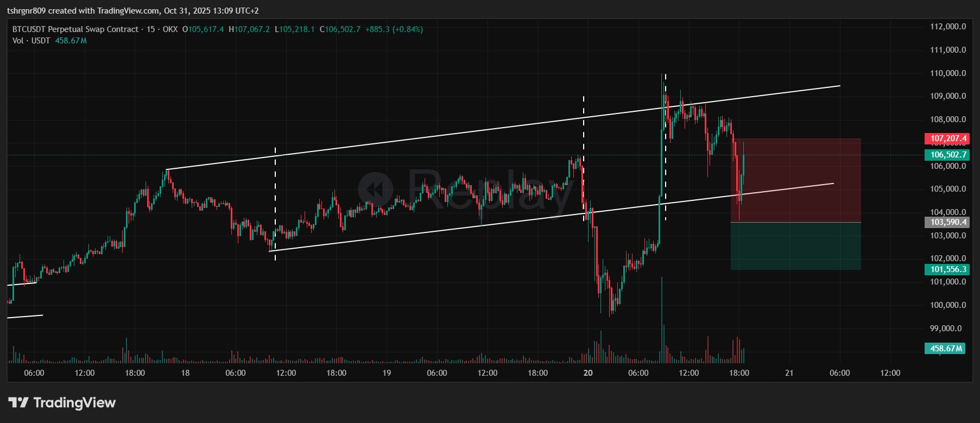Select the Vol · USDT indicator legend
Screen dimensions: 980x423
(31, 41)
